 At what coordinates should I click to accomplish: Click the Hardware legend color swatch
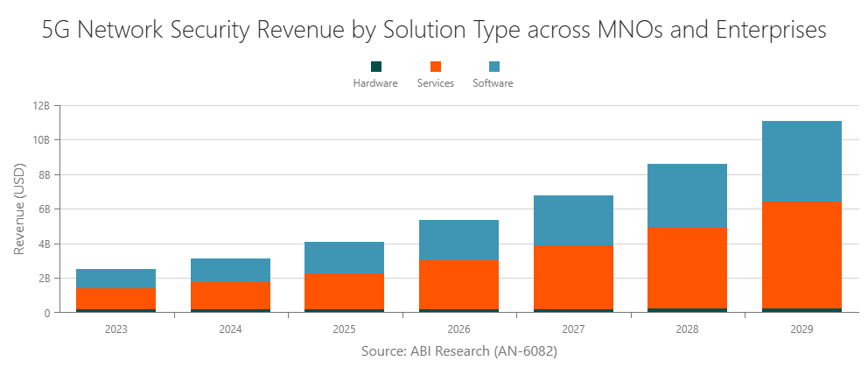click(376, 67)
